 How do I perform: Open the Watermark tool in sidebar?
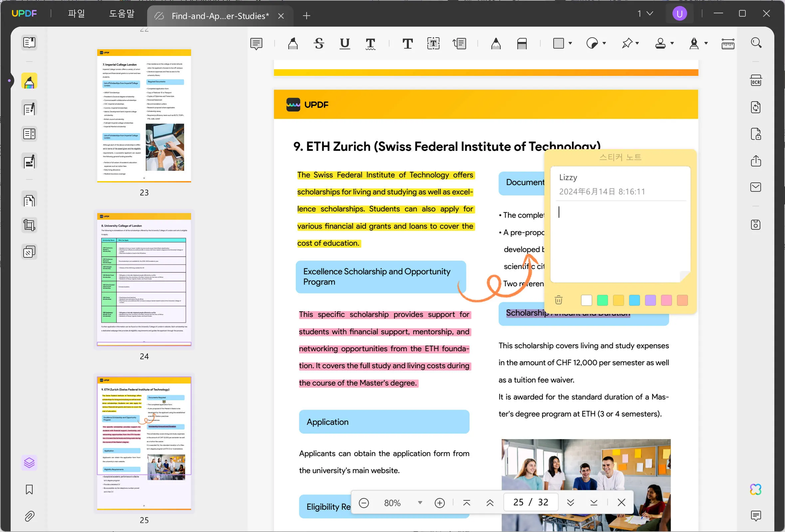click(x=29, y=252)
